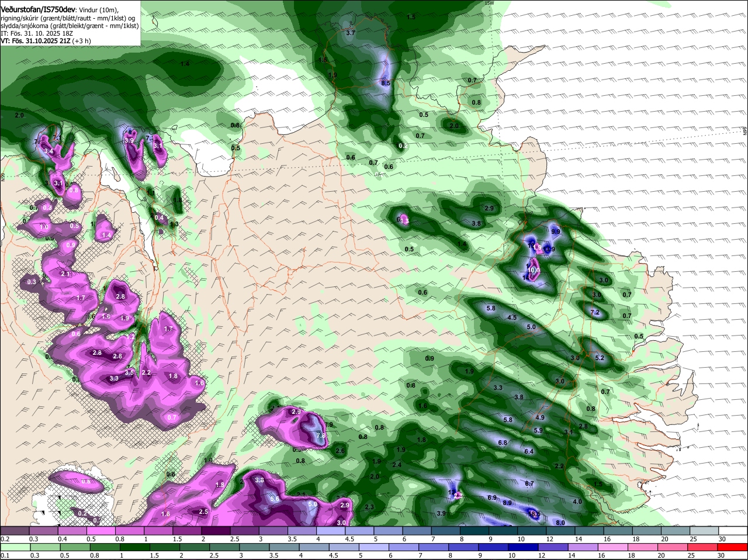Click the 2.6 precipitation value on the map
This screenshot has height=560, width=748.
pos(340,451)
